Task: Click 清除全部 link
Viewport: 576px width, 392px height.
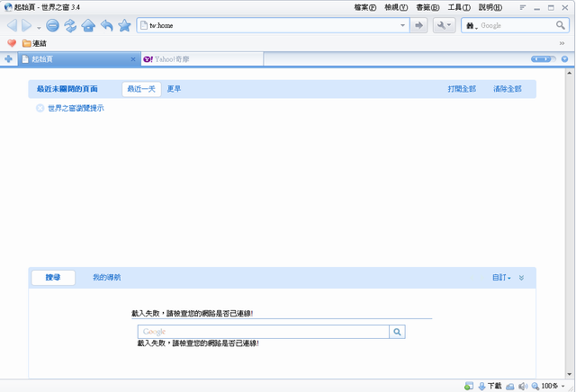Action: 507,89
